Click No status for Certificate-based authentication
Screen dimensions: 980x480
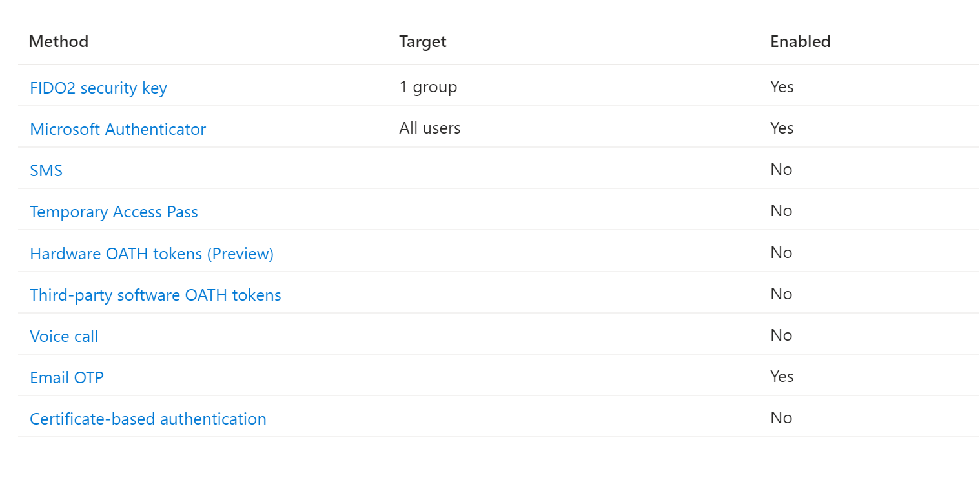tap(781, 417)
